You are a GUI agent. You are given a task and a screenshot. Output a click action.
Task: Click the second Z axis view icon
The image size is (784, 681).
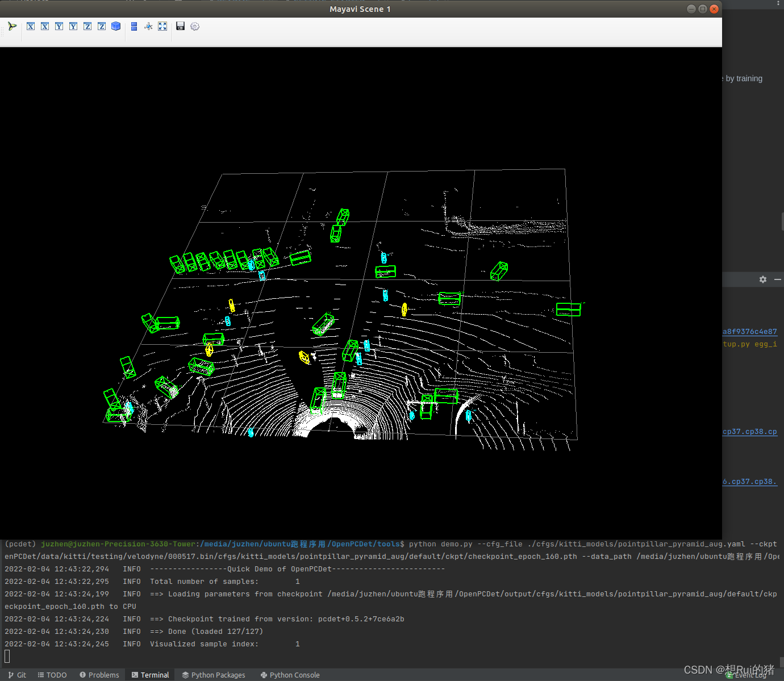(x=102, y=26)
